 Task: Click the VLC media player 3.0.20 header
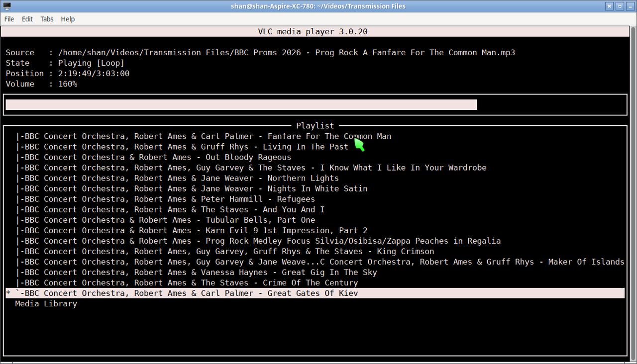tap(313, 32)
